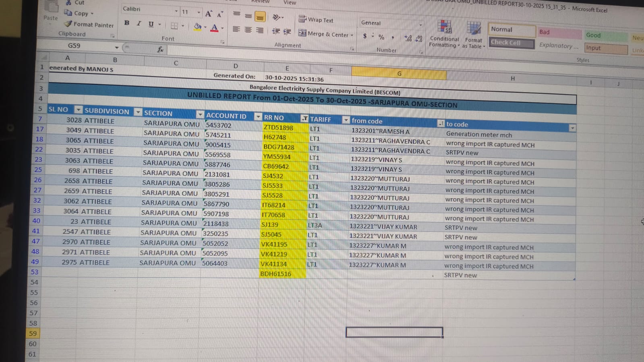Increase font size with Grow Font
This screenshot has width=644, height=362.
pyautogui.click(x=208, y=14)
